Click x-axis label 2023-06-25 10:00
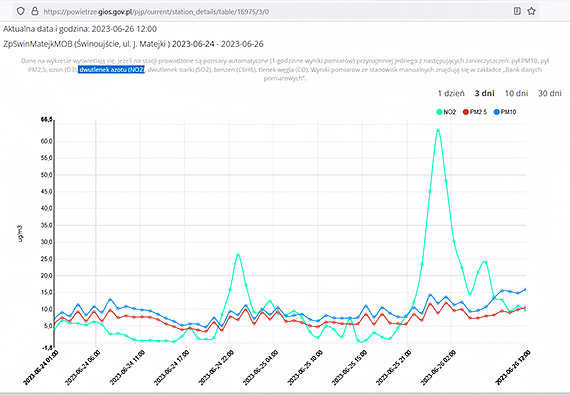Screen dimensions: 570x395 pos(305,367)
